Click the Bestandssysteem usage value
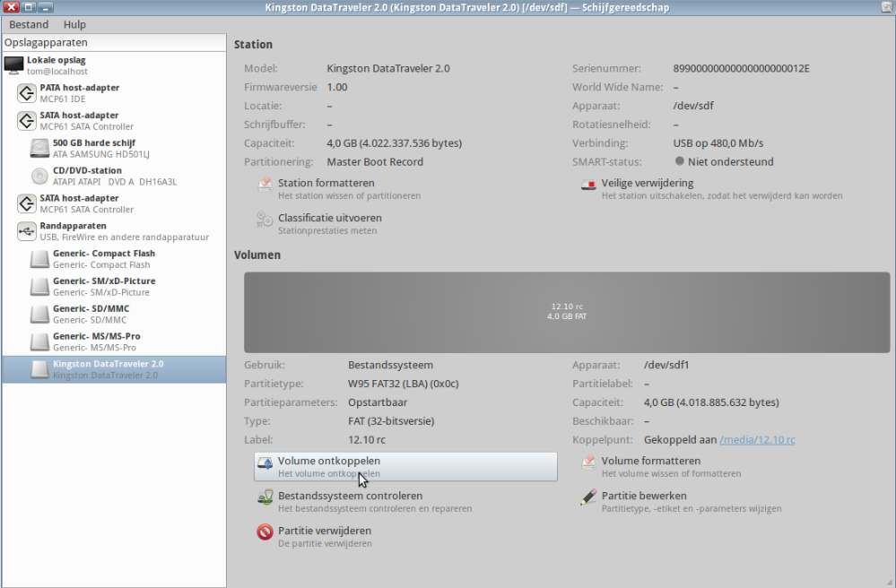The width and height of the screenshot is (896, 588). (x=390, y=365)
